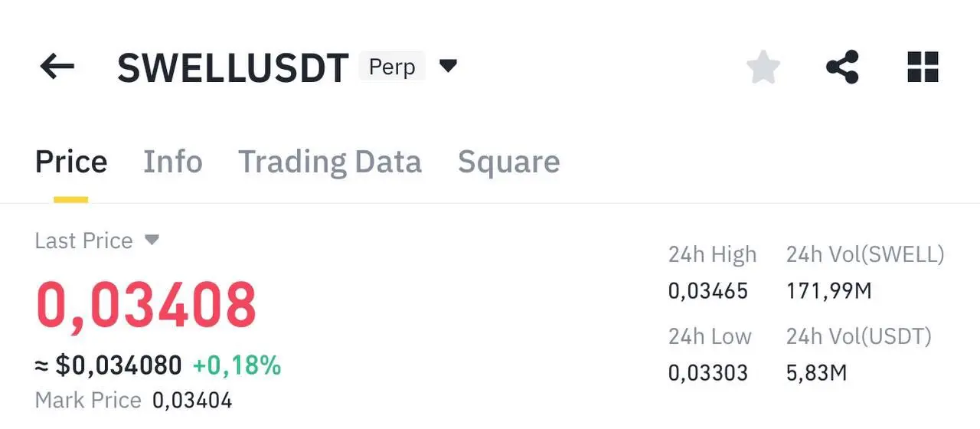Tap the 24h Vol(SWELL) value 171,99M

(829, 291)
